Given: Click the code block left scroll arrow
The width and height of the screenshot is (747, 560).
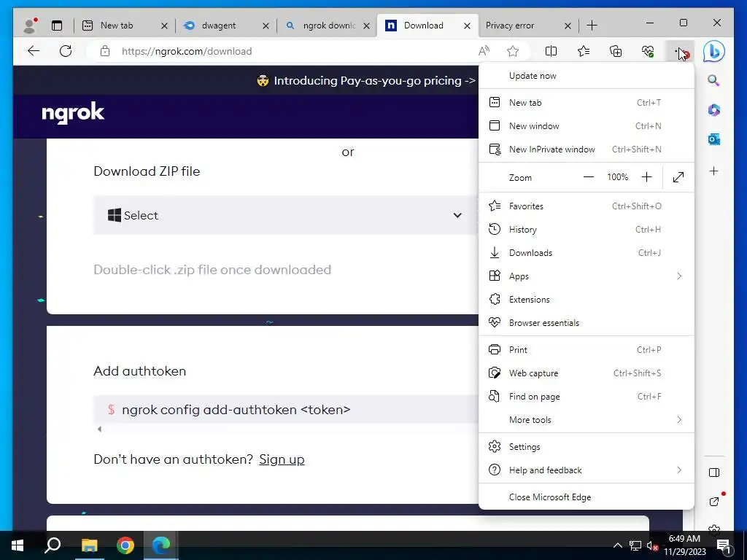Looking at the screenshot, I should click(99, 429).
